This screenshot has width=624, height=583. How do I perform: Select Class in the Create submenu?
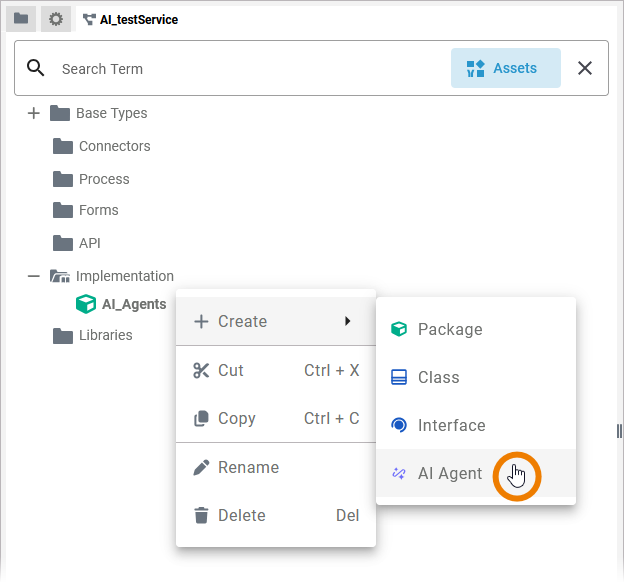438,377
